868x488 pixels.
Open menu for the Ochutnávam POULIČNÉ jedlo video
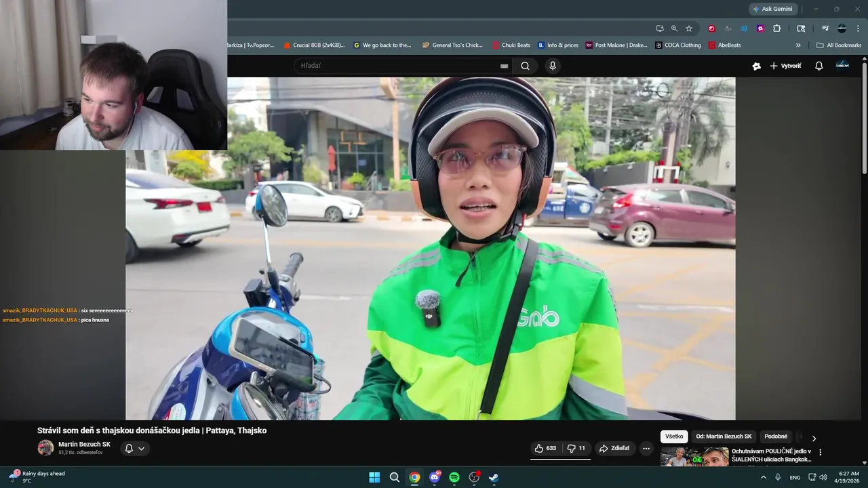[820, 452]
